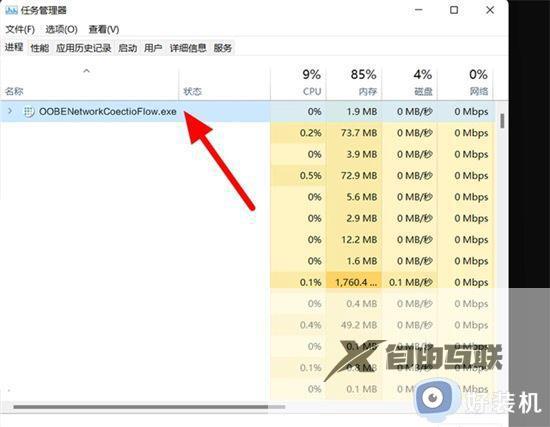Switch to the 用户 tab
550x427 pixels.
point(153,48)
